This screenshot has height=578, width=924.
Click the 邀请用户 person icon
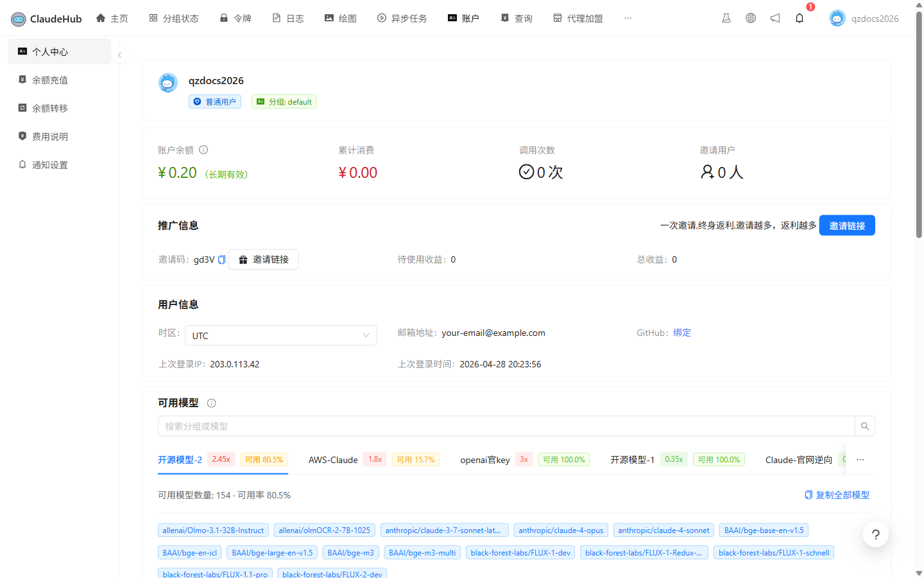707,172
